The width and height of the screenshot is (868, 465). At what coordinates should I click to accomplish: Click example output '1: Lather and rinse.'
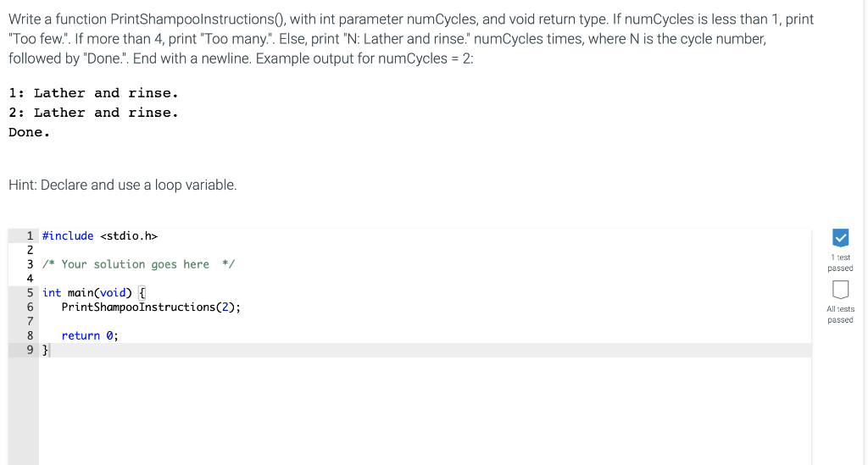pos(93,93)
